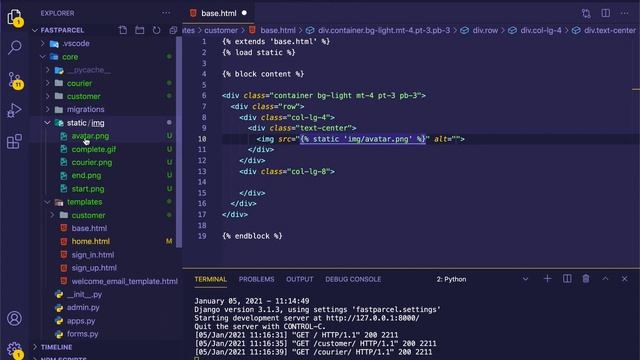Maximize the terminal panel
640x360 pixels.
605,279
